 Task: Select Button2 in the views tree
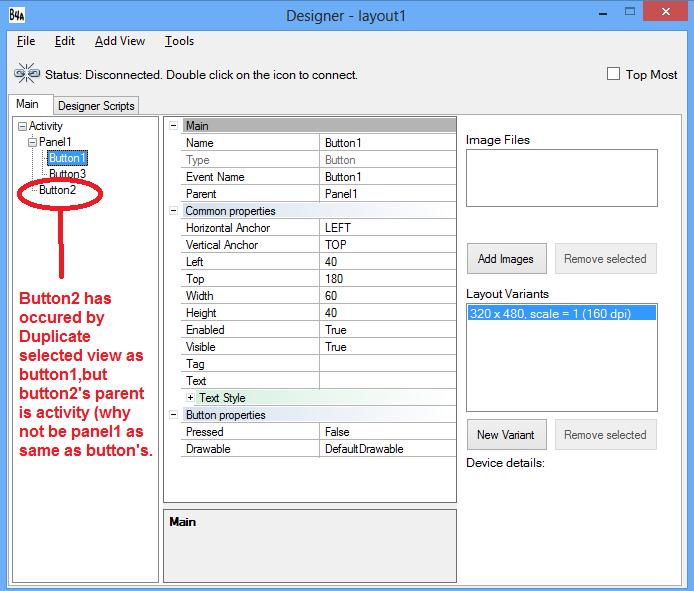[58, 190]
